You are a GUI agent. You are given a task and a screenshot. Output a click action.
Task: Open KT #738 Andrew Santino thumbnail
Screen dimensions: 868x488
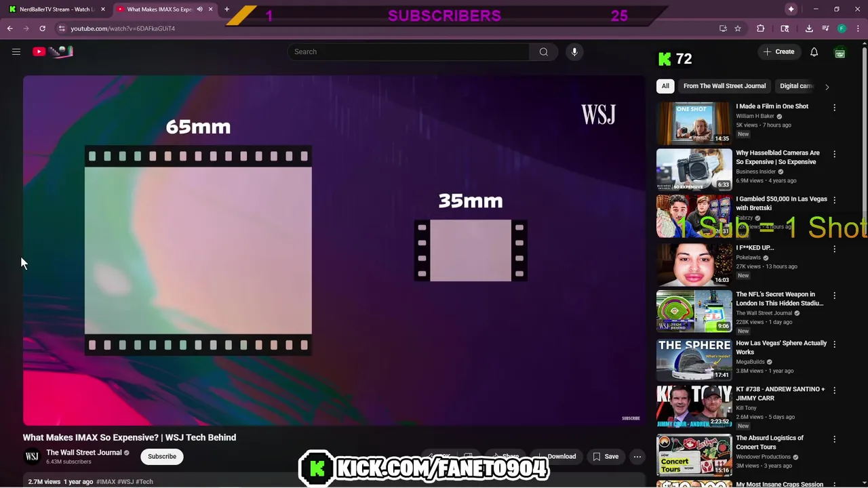coord(694,407)
